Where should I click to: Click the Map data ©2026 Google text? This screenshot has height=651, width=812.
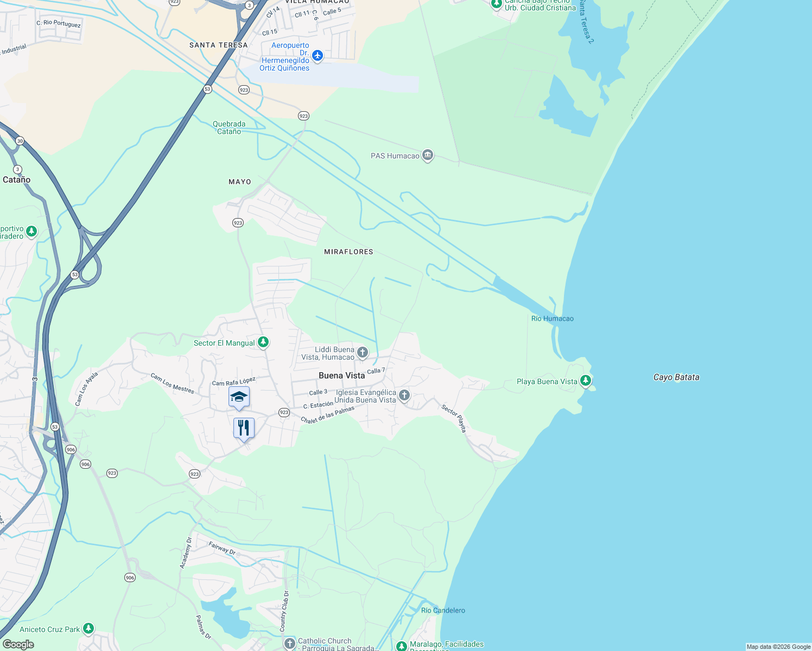[778, 647]
